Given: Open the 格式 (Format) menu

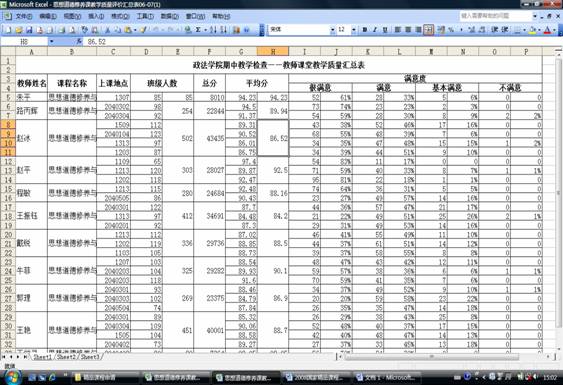Looking at the screenshot, I should click(x=120, y=17).
